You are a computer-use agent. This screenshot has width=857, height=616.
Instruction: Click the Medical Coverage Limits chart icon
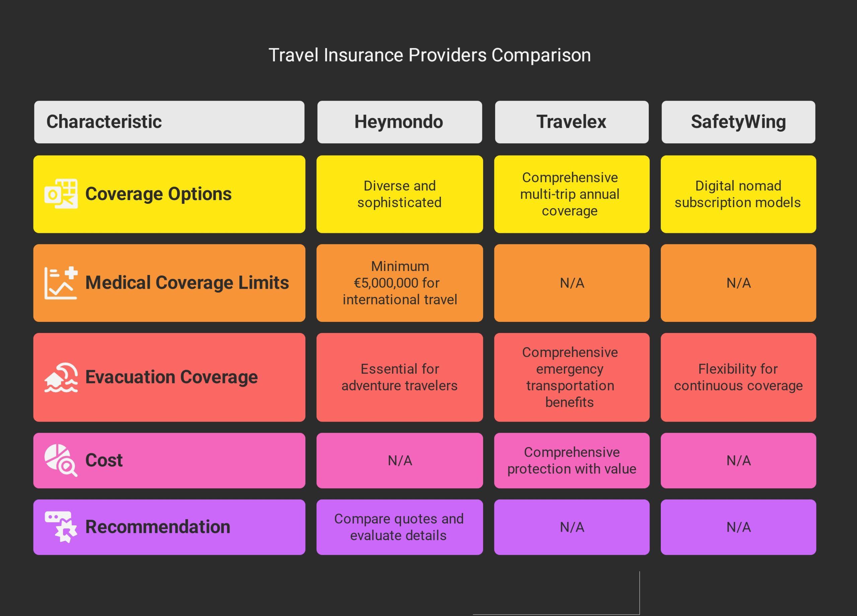pos(61,283)
